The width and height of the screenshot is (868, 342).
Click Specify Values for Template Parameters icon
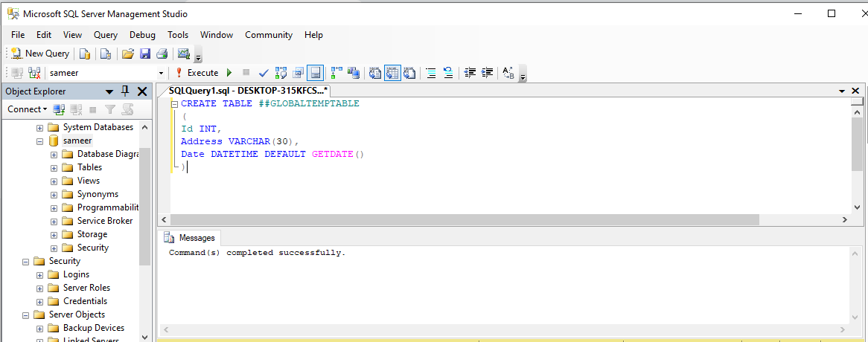point(508,72)
